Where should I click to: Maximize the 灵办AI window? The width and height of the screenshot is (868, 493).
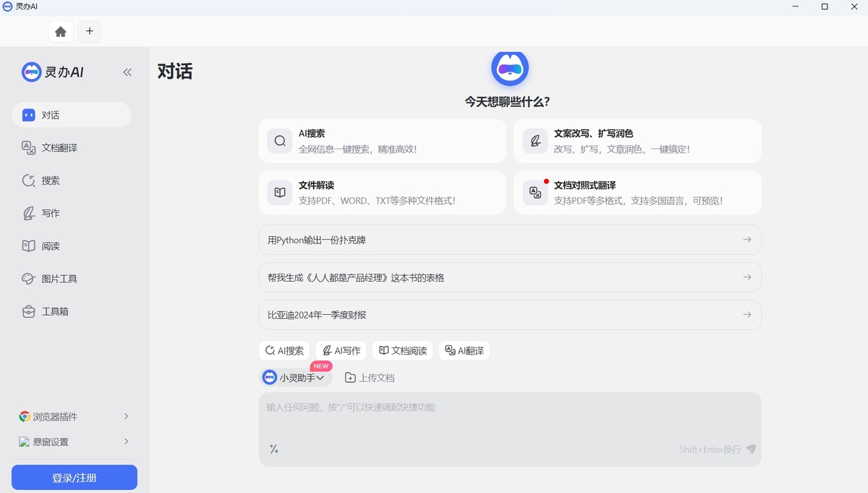[825, 7]
